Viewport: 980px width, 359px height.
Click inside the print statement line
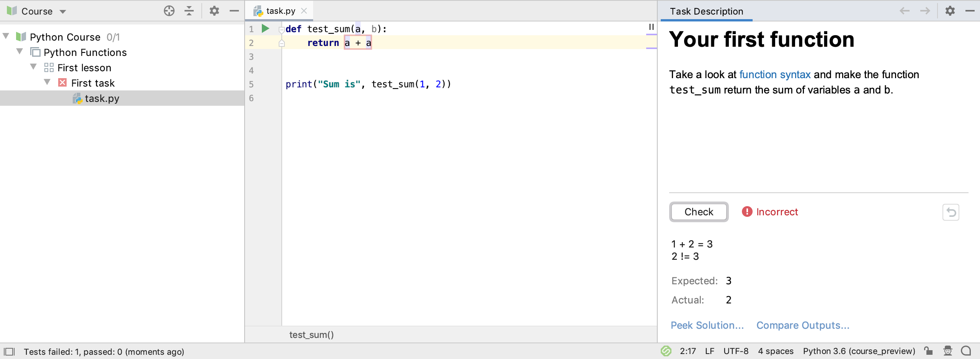[x=368, y=84]
